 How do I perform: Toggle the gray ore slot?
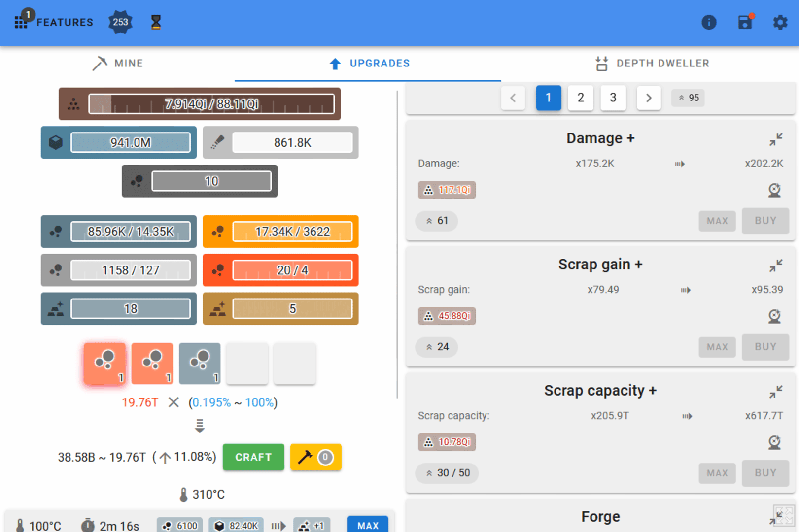click(200, 364)
